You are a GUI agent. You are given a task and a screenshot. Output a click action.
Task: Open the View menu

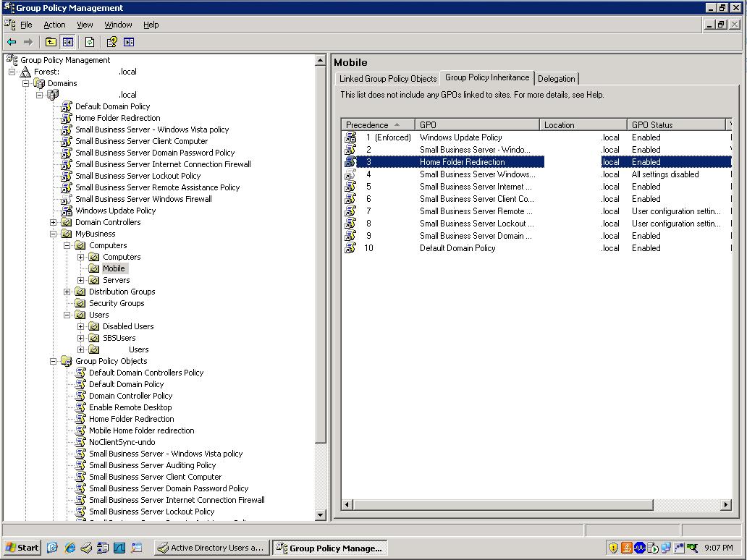(85, 25)
